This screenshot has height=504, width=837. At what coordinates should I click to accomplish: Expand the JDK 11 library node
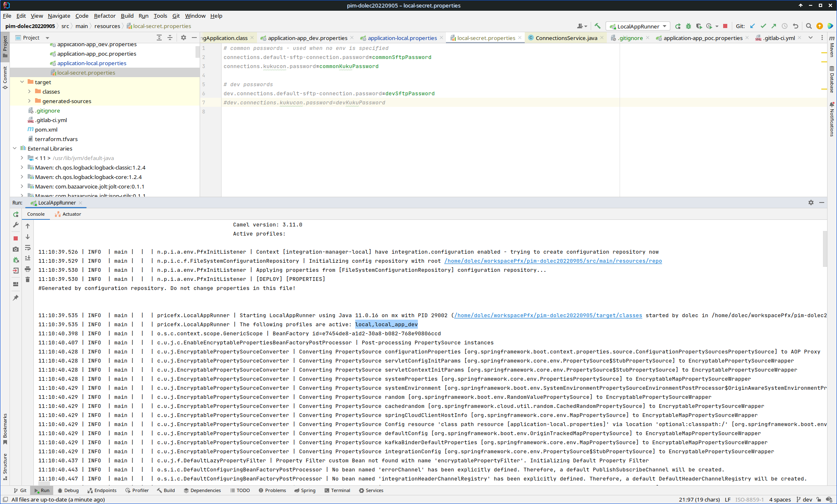pos(22,158)
